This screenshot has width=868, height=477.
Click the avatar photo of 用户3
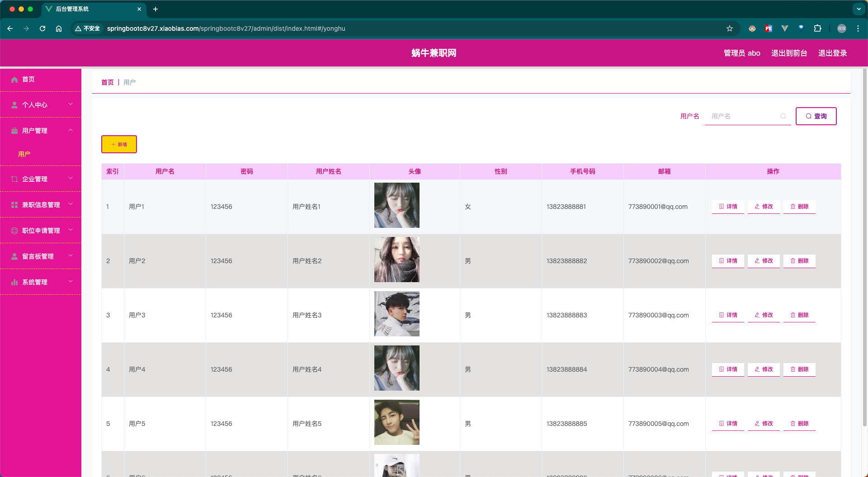[x=397, y=314]
